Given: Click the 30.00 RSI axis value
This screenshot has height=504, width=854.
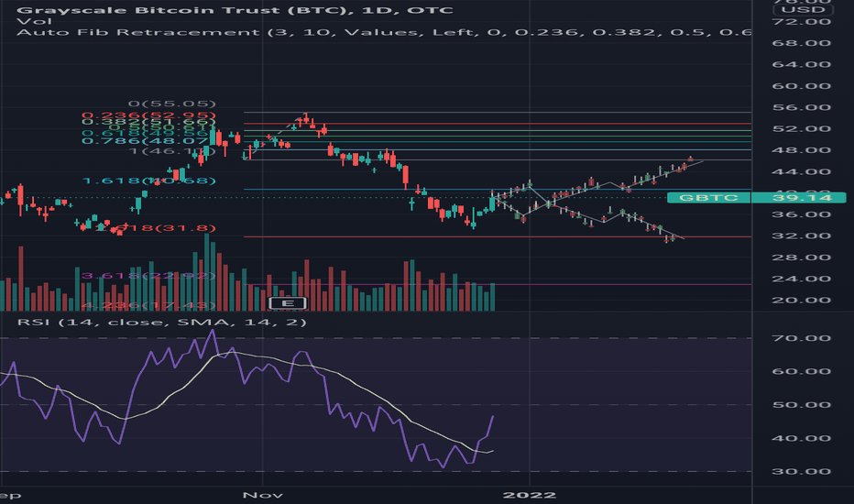Looking at the screenshot, I should click(802, 471).
